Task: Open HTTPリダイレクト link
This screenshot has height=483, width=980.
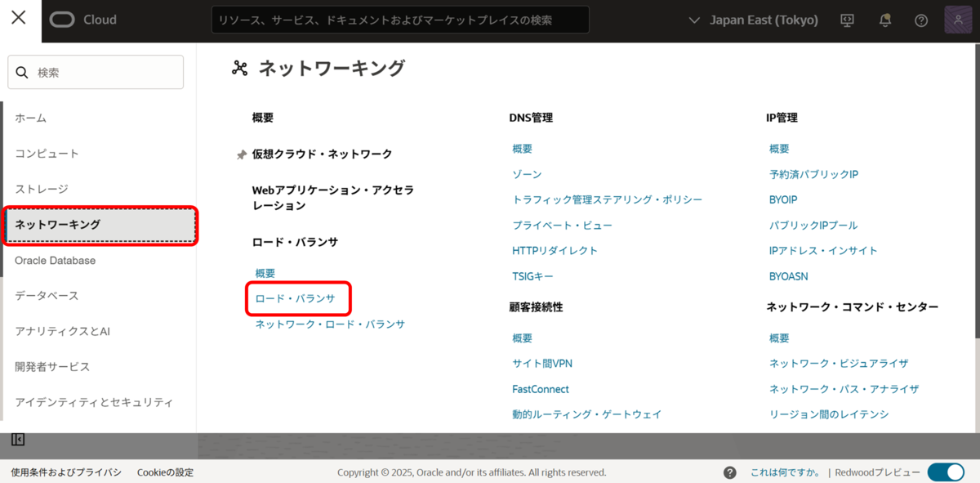Action: (x=555, y=250)
